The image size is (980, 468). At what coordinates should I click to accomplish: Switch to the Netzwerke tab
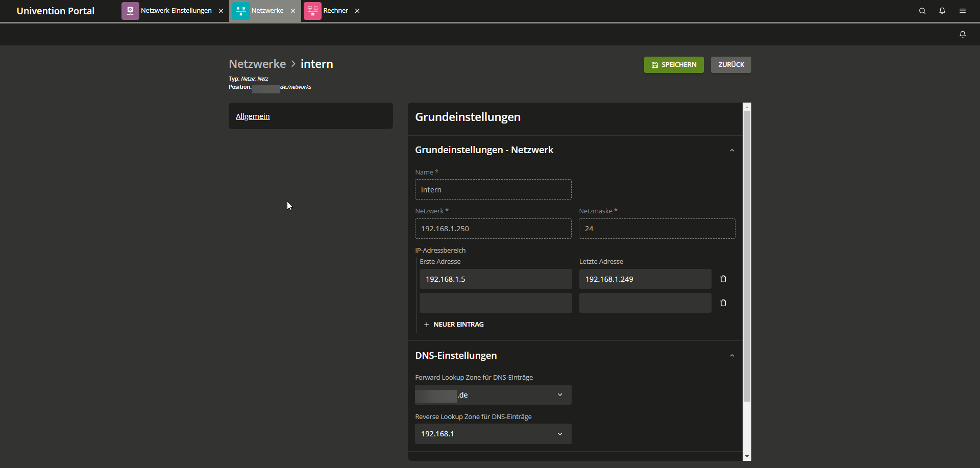[267, 11]
